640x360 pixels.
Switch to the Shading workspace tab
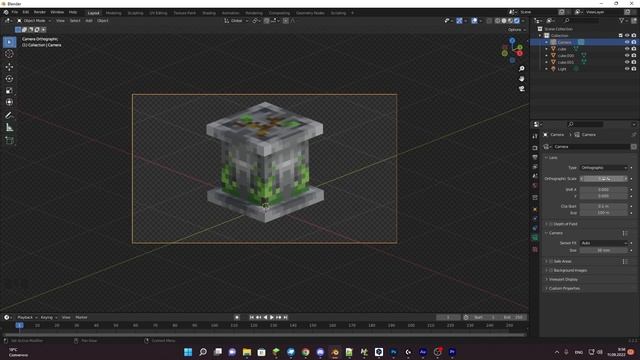[x=209, y=13]
